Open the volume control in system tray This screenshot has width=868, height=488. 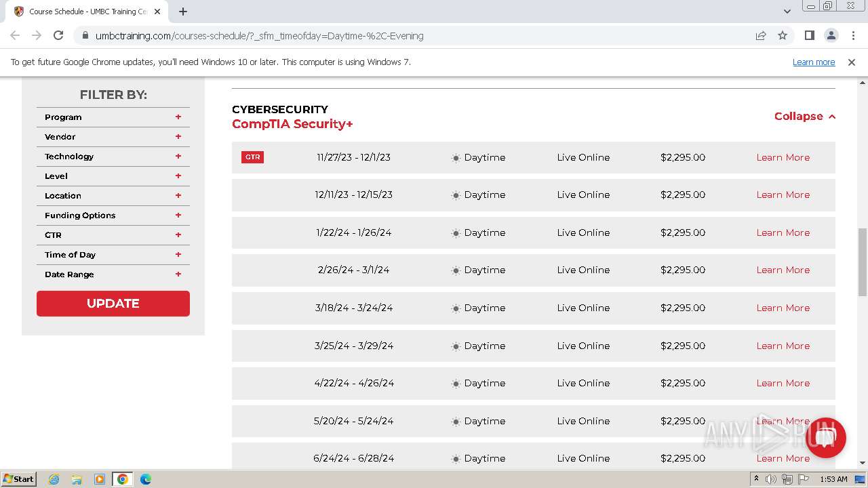point(771,479)
